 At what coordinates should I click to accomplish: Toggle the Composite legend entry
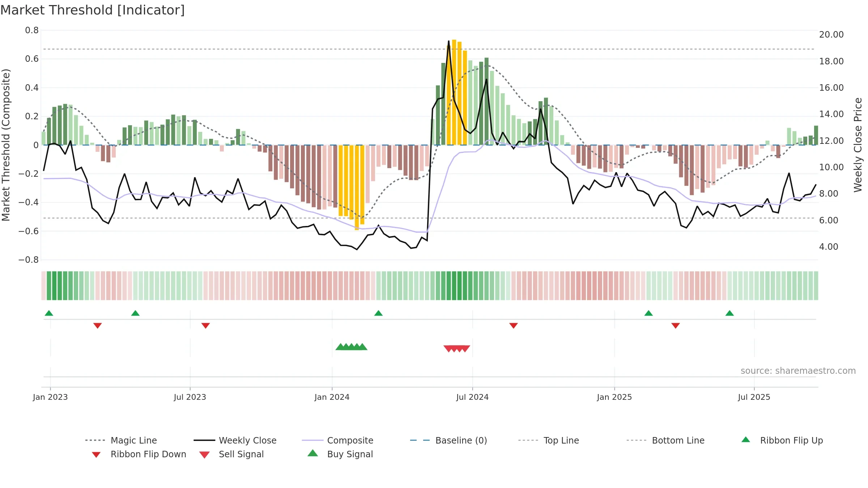(x=337, y=440)
